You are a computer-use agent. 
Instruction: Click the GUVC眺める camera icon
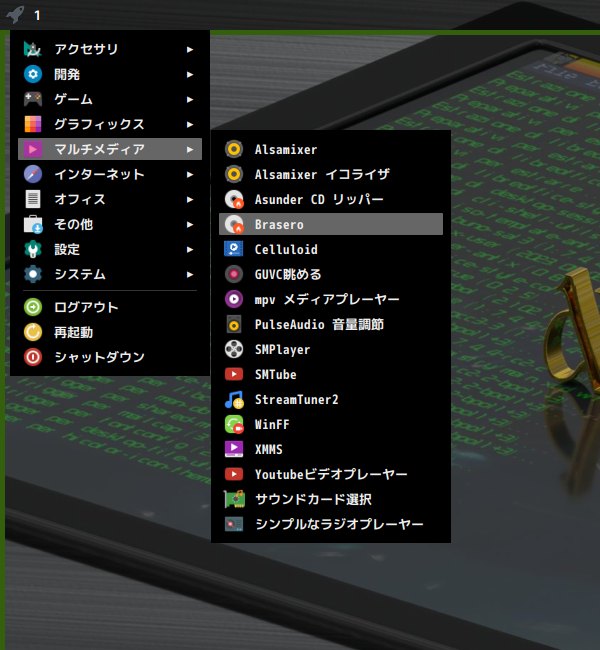pyautogui.click(x=234, y=274)
